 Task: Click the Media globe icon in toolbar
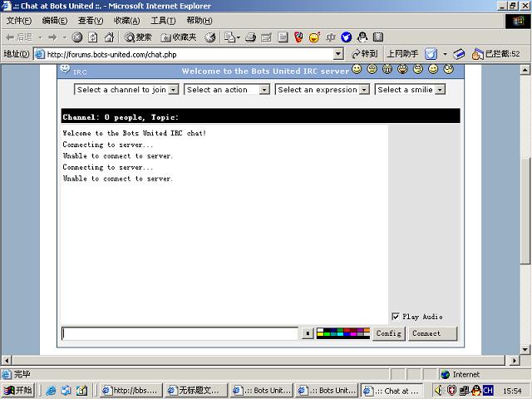[x=210, y=37]
